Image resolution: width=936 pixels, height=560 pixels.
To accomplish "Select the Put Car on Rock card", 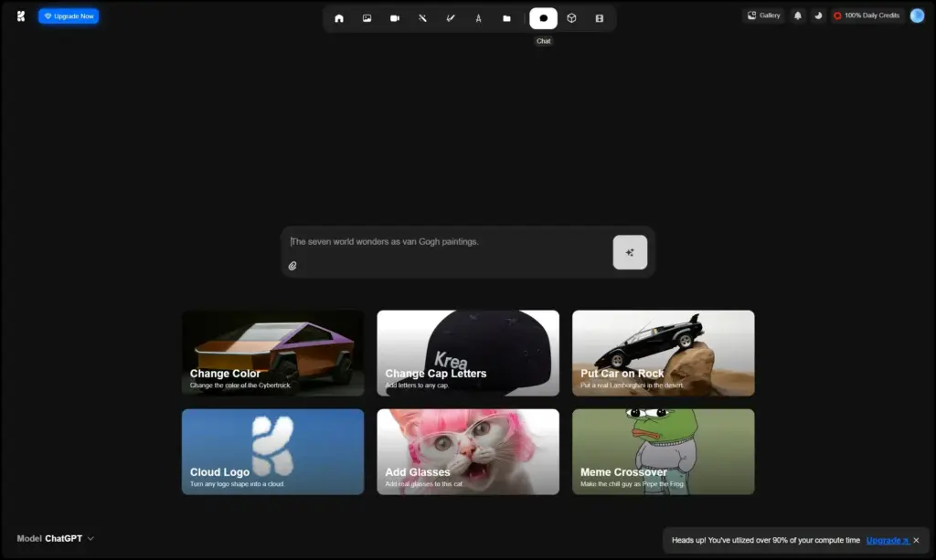I will (x=664, y=353).
